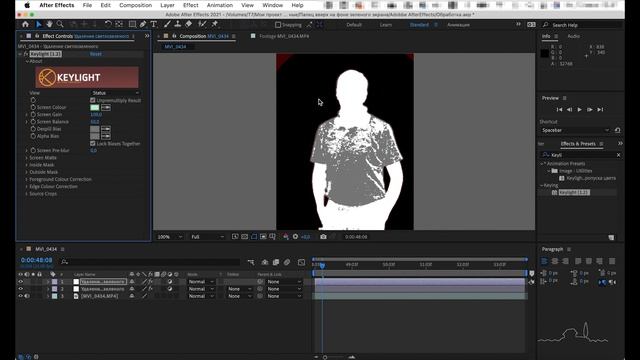Click the graph editor icon in the timeline
The height and width of the screenshot is (360, 640).
301,262
